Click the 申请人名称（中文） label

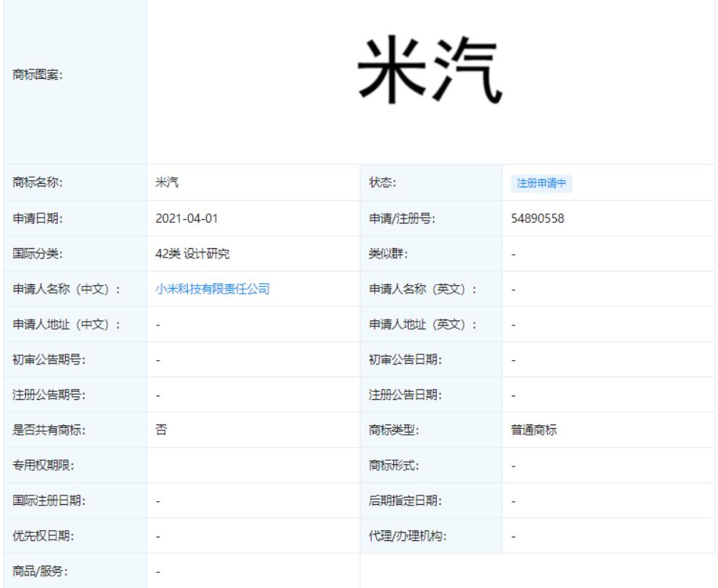[67, 289]
